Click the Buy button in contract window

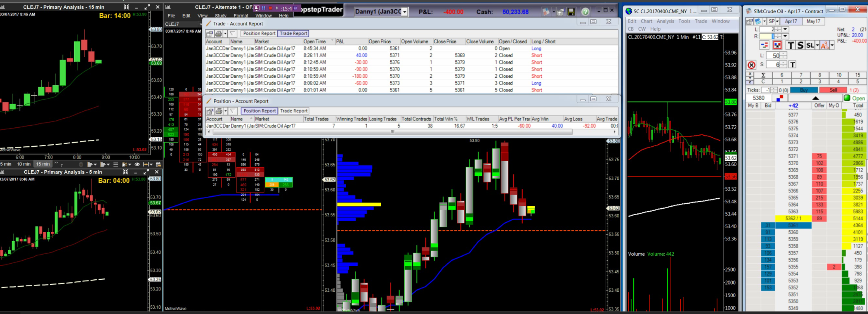804,90
